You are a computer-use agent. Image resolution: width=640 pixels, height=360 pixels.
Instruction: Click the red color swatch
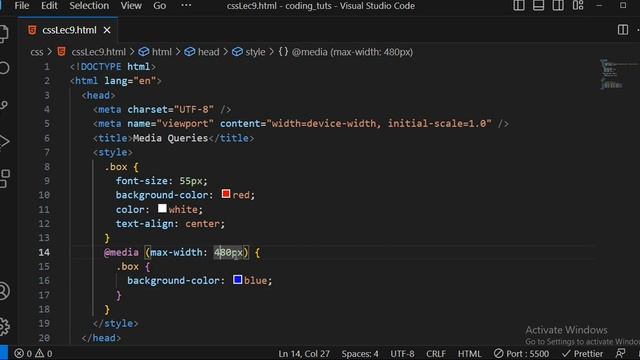coord(226,193)
